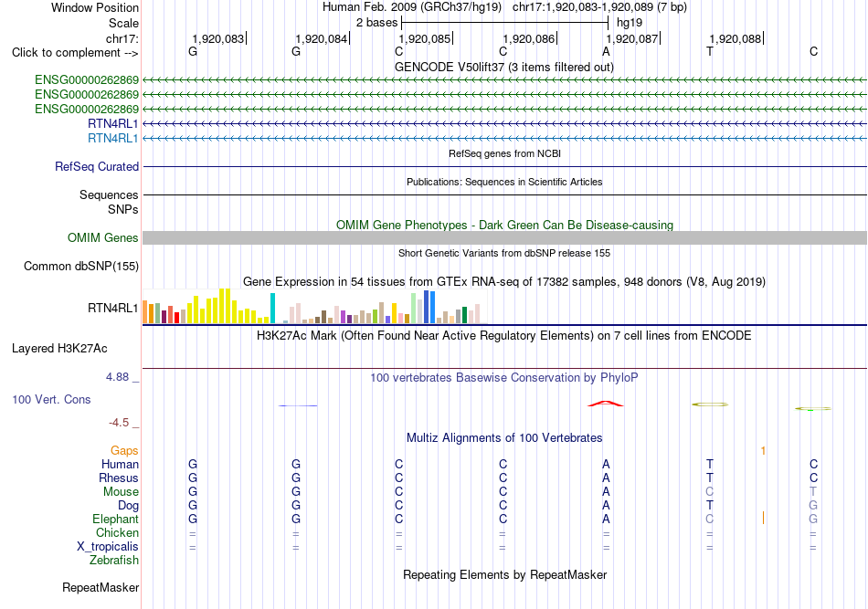Click the Chicken alignment row label
This screenshot has width=868, height=609.
117,532
